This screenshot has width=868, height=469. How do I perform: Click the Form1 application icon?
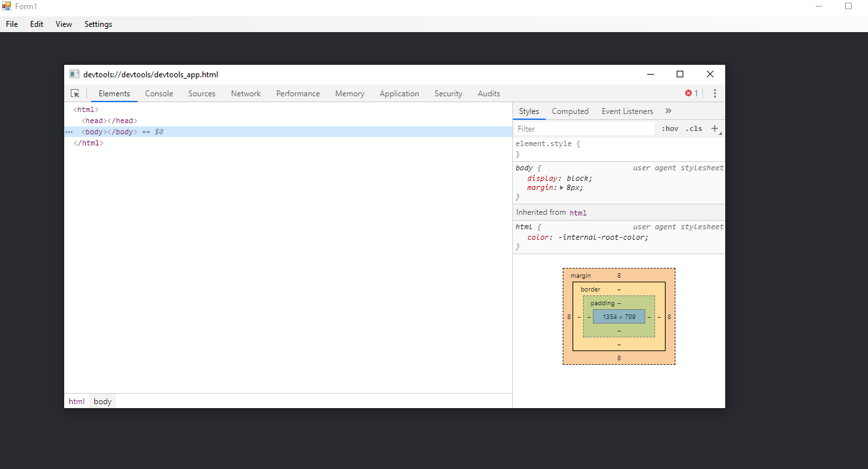point(7,6)
